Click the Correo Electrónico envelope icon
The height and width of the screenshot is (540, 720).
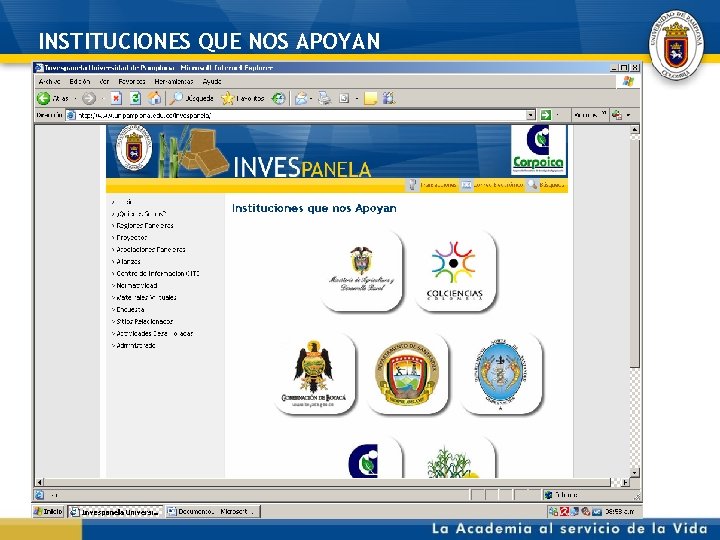click(466, 185)
